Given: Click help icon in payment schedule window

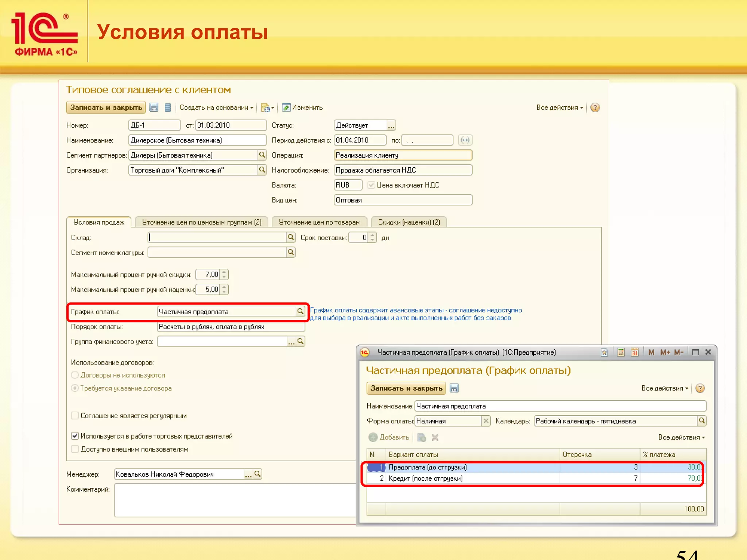Looking at the screenshot, I should 700,388.
